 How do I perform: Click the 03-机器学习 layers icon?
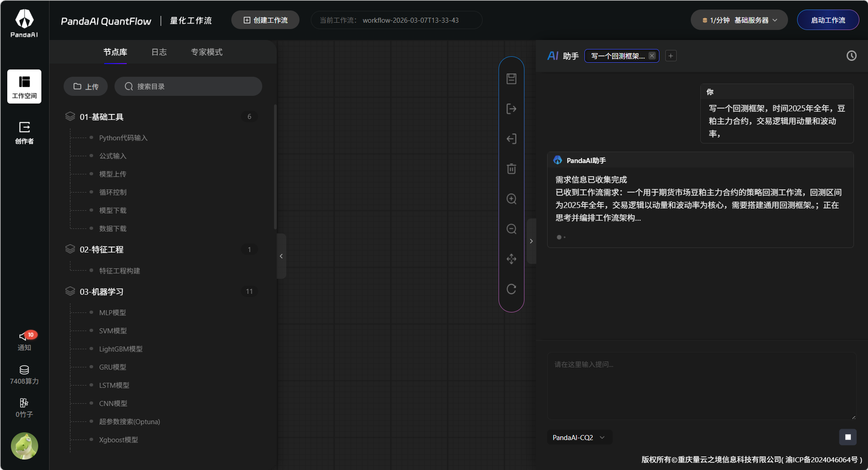[70, 291]
